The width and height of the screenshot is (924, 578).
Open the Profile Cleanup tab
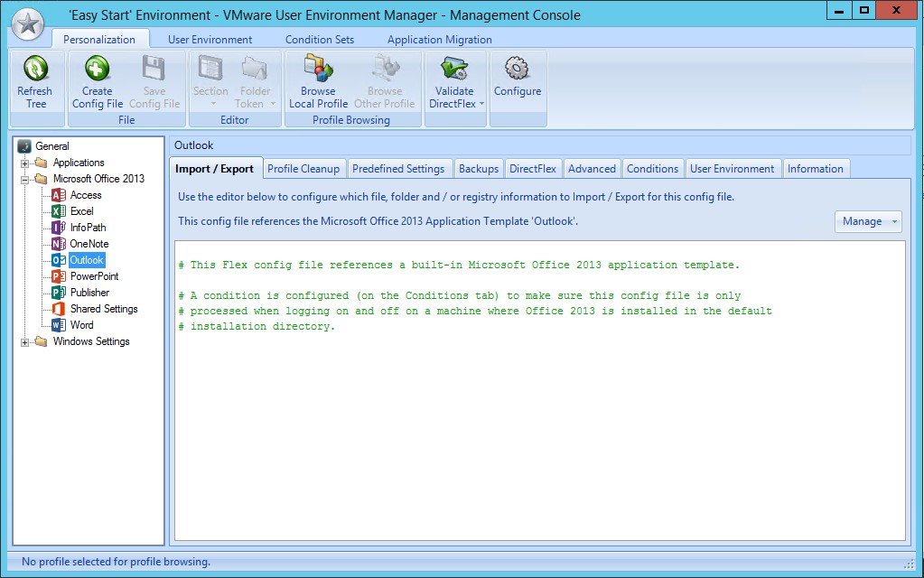(x=303, y=169)
